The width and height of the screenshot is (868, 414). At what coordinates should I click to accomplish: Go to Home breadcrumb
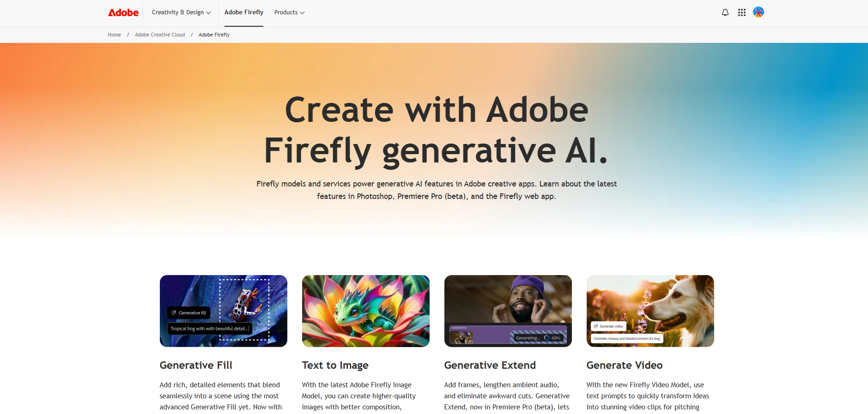click(x=115, y=35)
